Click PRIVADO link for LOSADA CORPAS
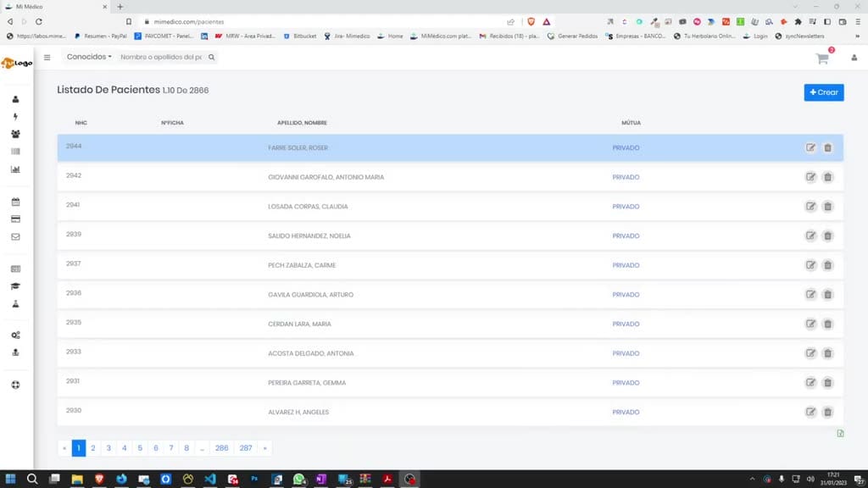 pyautogui.click(x=626, y=207)
